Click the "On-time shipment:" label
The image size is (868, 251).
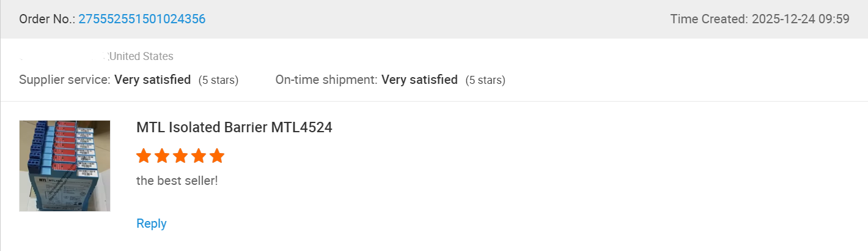pyautogui.click(x=326, y=80)
